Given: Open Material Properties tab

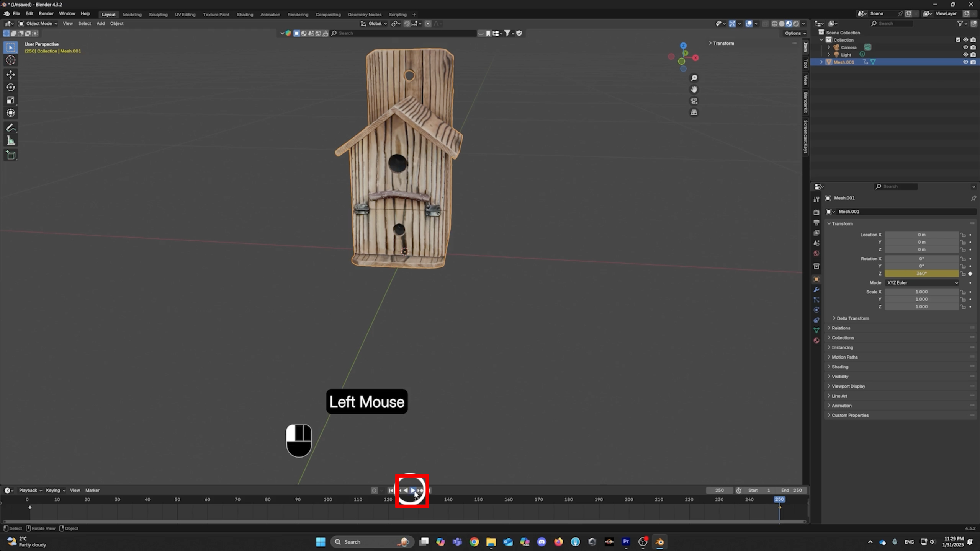Looking at the screenshot, I should click(x=816, y=340).
